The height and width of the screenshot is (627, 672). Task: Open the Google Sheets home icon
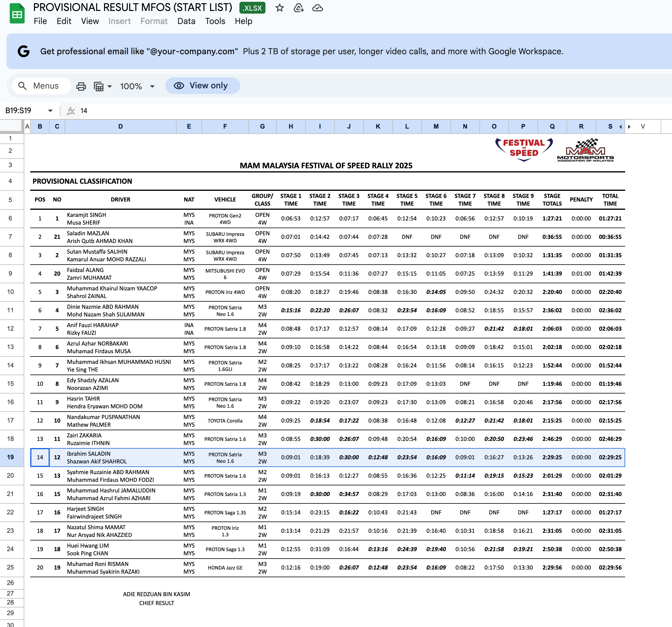[x=17, y=14]
